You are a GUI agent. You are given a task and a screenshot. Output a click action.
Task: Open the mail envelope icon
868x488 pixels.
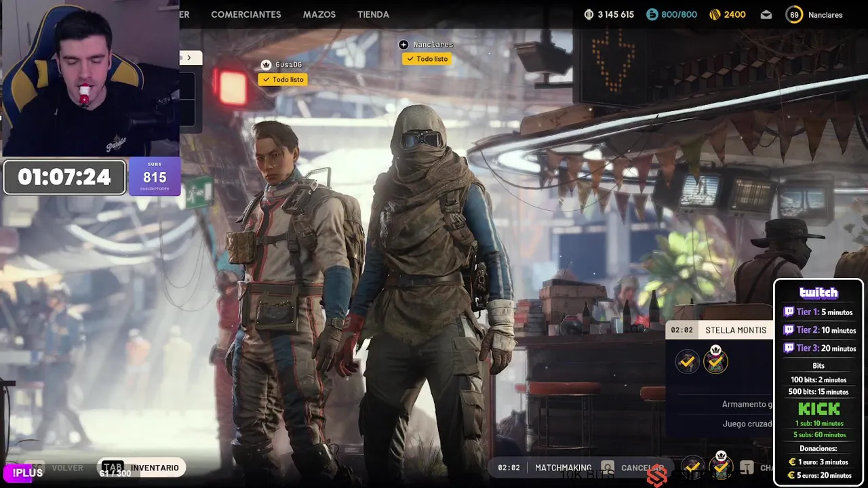[766, 14]
